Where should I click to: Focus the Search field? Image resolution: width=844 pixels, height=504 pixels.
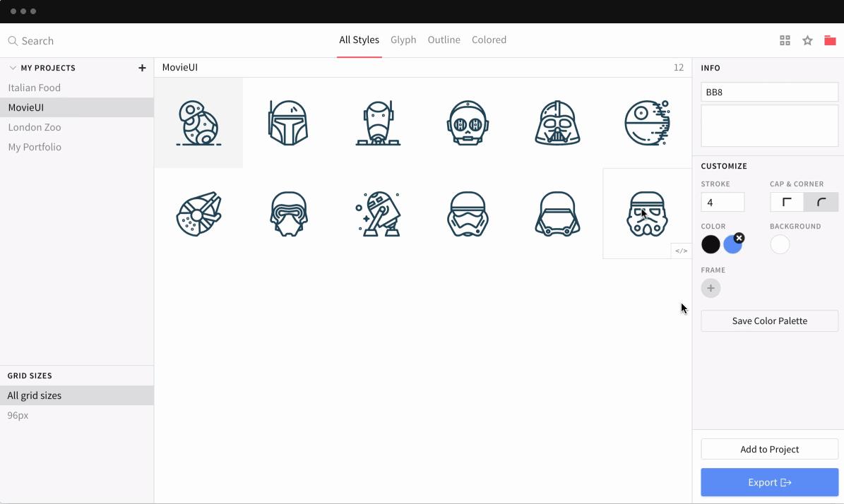[37, 41]
